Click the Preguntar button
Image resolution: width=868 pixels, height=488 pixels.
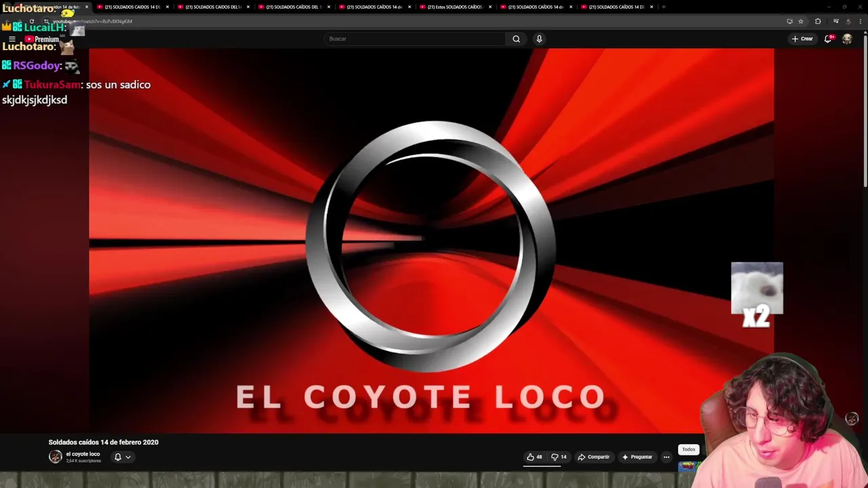coord(637,457)
